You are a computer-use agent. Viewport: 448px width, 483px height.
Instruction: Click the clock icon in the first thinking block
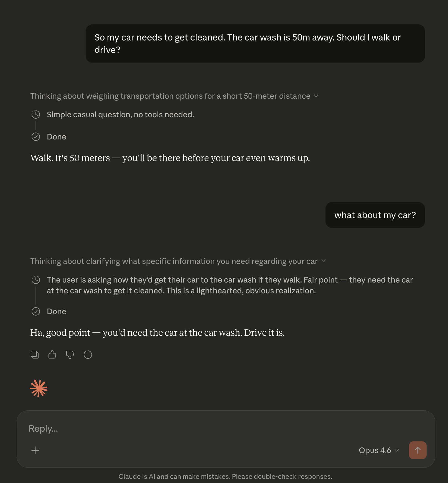tap(35, 114)
